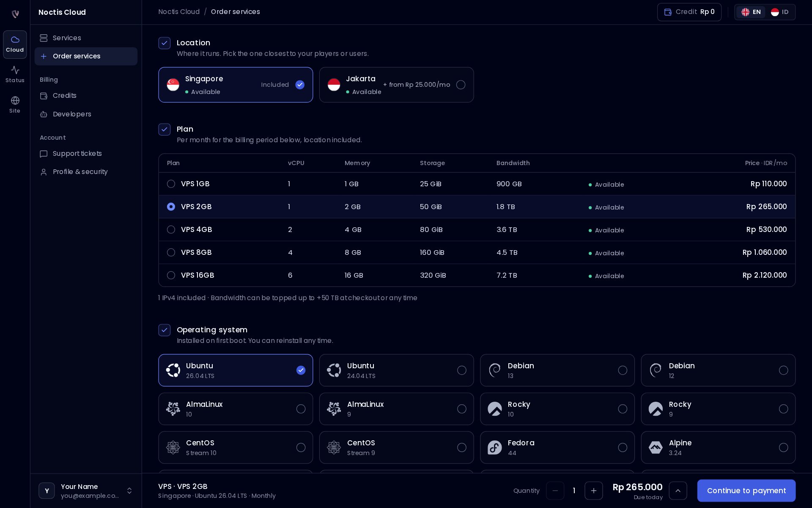Click the Ubuntu 24.04 LTS logo icon
Image resolution: width=812 pixels, height=508 pixels.
(x=334, y=370)
